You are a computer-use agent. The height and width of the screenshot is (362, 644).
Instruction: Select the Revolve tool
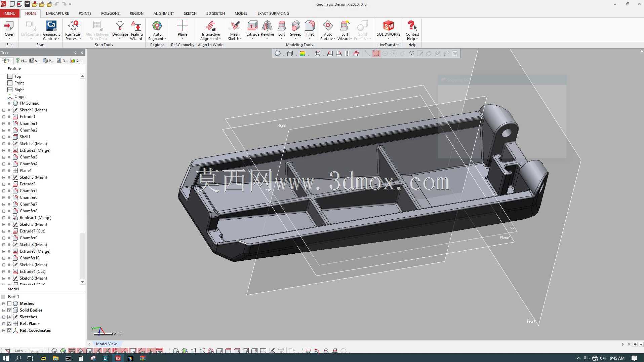pyautogui.click(x=267, y=29)
